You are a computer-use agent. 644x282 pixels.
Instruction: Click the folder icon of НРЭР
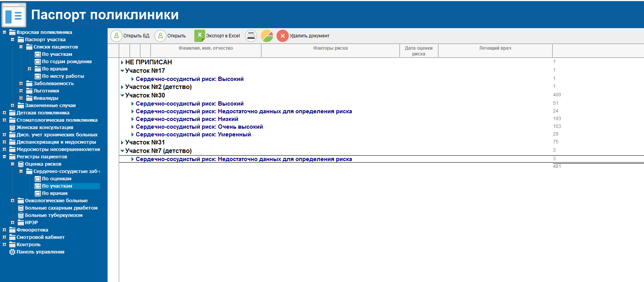pyautogui.click(x=21, y=223)
